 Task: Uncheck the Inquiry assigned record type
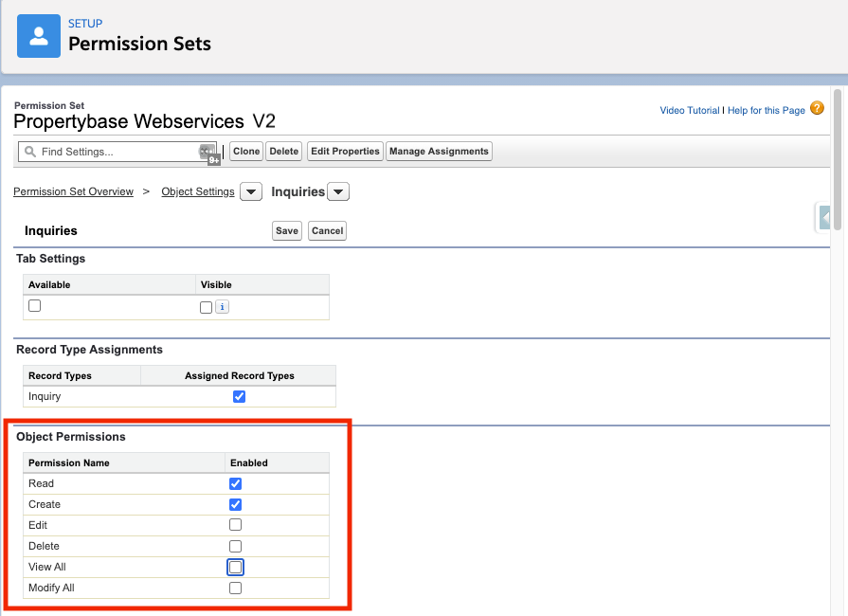pos(239,396)
